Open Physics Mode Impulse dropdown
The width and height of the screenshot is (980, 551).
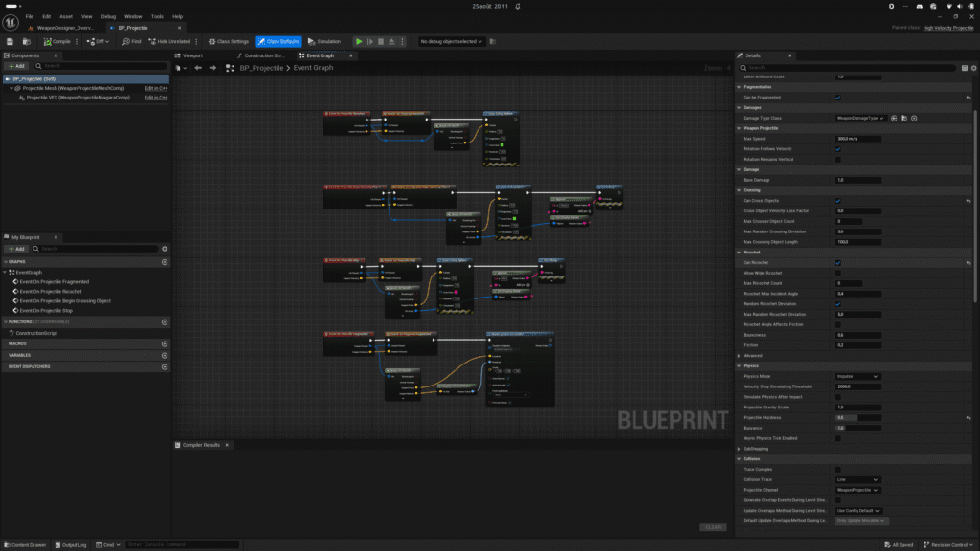pos(857,376)
